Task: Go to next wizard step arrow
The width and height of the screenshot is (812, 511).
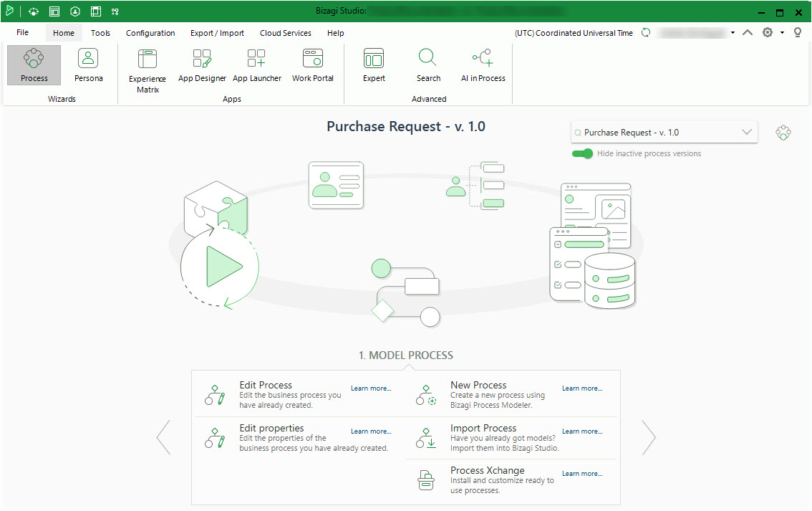Action: pyautogui.click(x=649, y=437)
